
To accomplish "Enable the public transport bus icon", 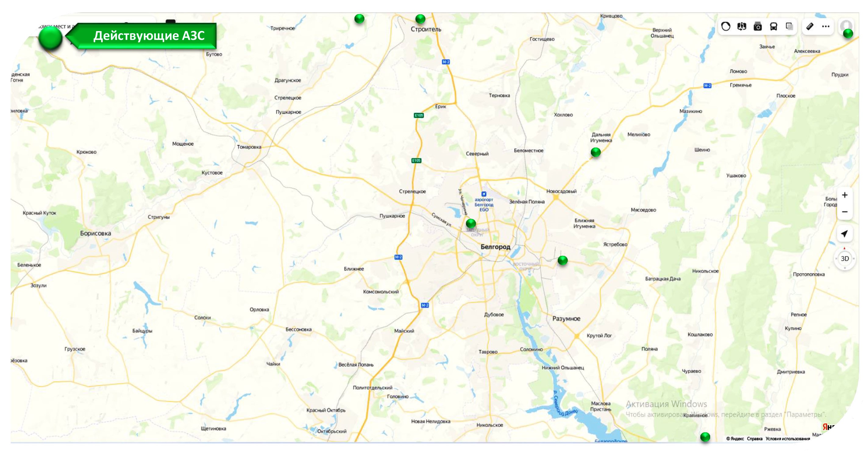I will pos(774,26).
